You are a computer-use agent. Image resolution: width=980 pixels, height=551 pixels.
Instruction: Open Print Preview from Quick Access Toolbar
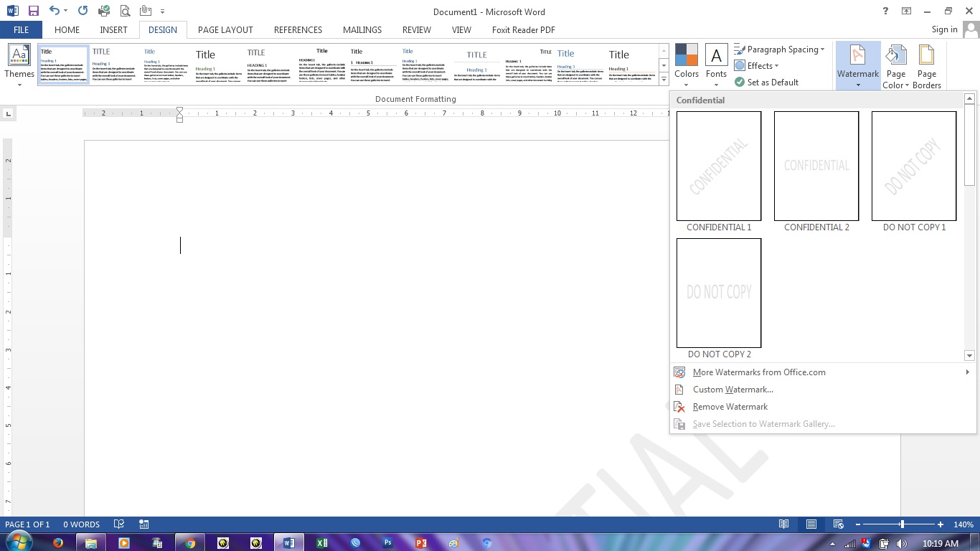pyautogui.click(x=124, y=10)
